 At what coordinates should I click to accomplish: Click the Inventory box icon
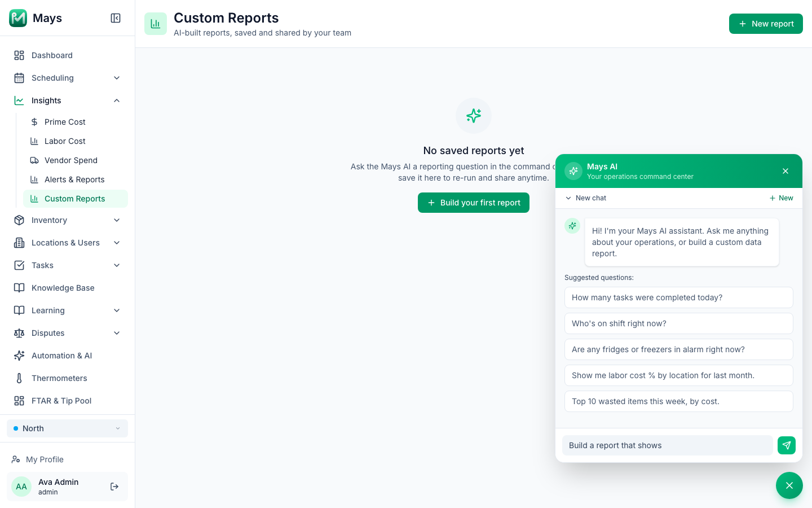click(x=19, y=220)
